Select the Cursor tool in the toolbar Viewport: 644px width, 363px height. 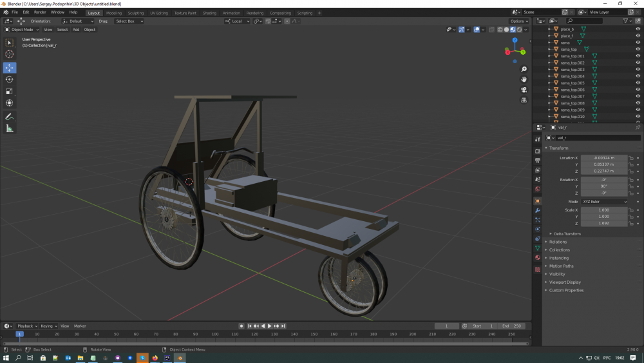(x=10, y=54)
